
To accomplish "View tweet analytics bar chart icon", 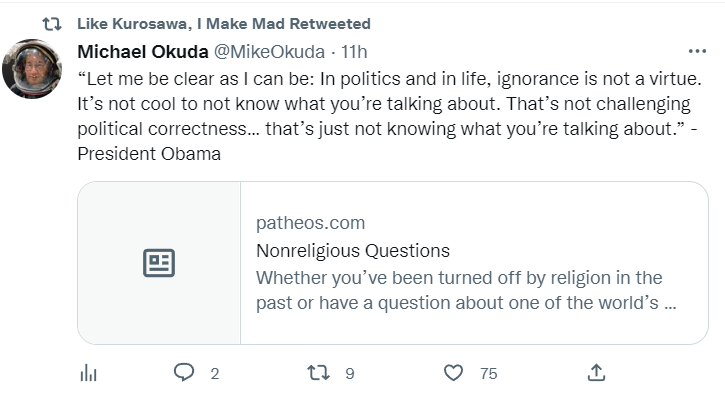I will coord(88,373).
